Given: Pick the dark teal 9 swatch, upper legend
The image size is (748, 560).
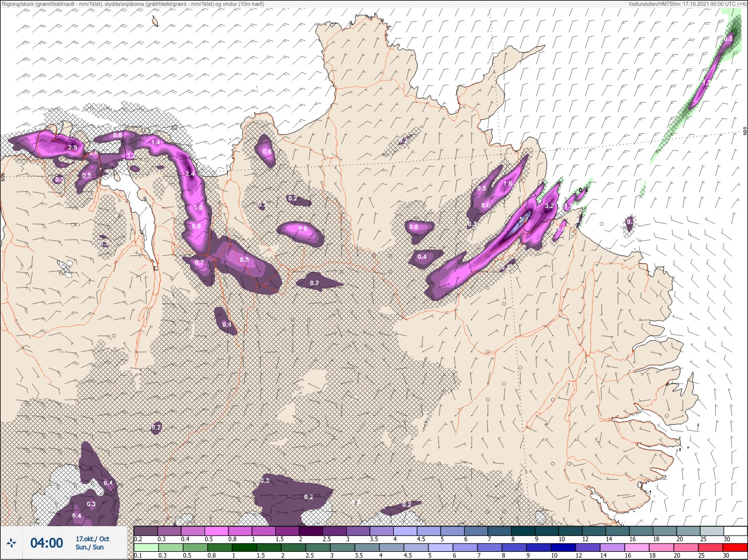Looking at the screenshot, I should [548, 531].
